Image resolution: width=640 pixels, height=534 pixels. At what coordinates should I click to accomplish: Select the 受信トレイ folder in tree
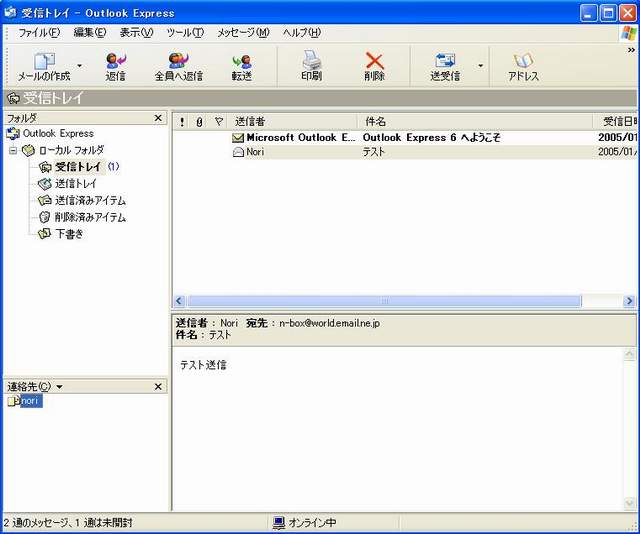[78, 167]
